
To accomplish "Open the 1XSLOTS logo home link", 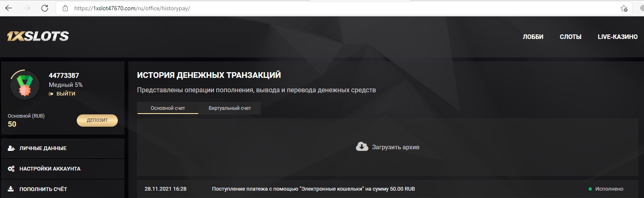I will pyautogui.click(x=38, y=36).
